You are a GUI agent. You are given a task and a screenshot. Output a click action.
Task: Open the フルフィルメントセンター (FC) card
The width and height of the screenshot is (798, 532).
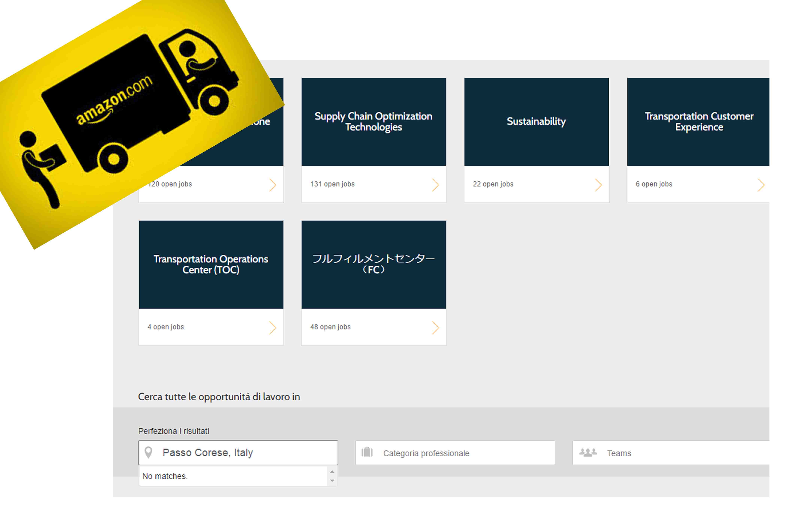(x=373, y=264)
